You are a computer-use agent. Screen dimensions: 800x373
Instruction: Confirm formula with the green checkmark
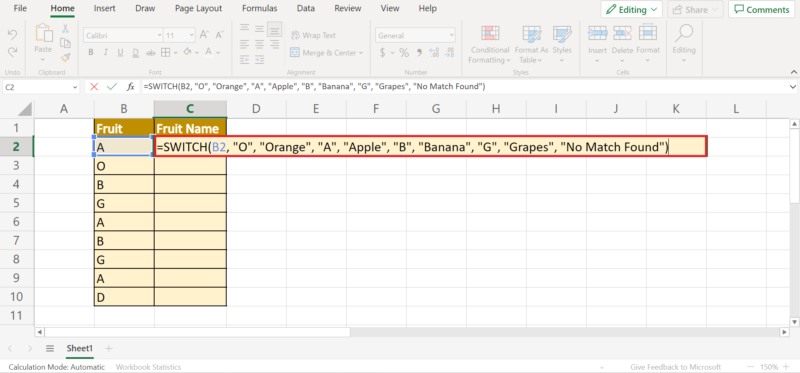tap(112, 87)
